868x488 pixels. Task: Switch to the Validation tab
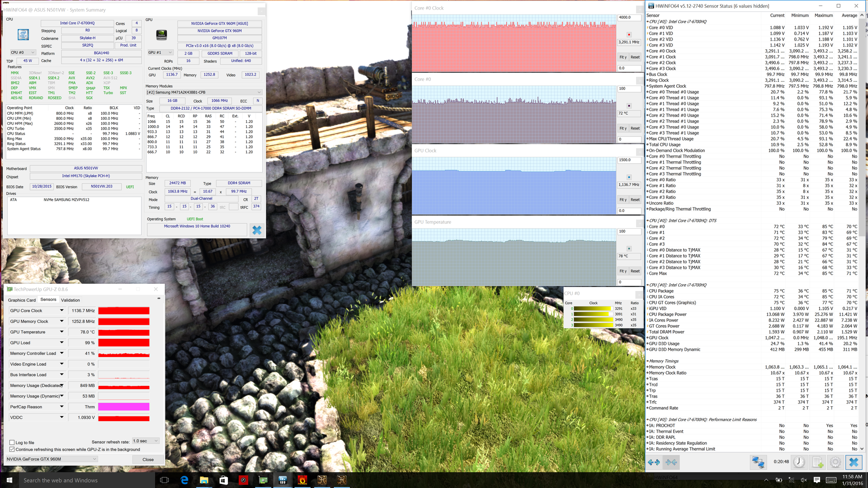pos(71,300)
